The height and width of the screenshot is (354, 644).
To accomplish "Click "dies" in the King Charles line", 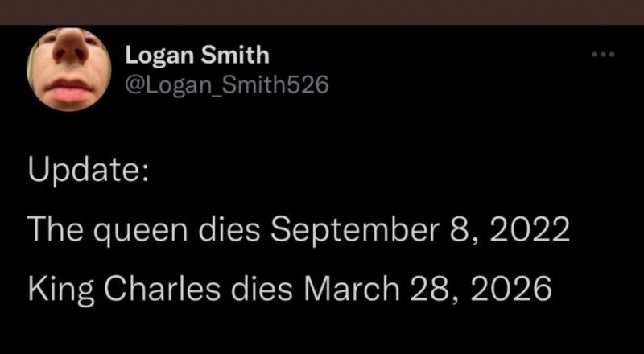I will (x=242, y=287).
